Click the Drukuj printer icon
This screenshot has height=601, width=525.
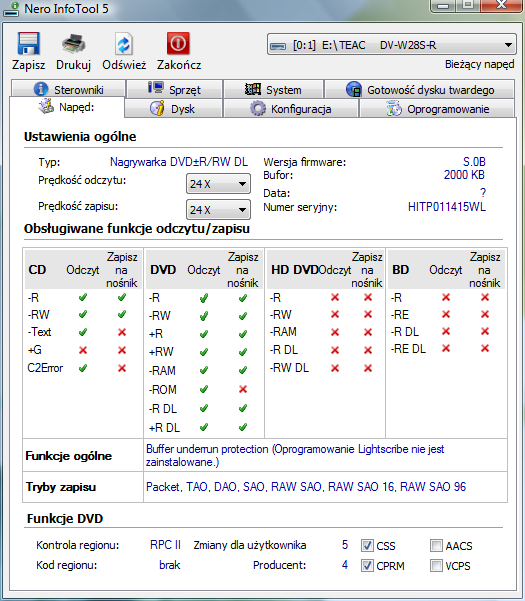pos(74,44)
